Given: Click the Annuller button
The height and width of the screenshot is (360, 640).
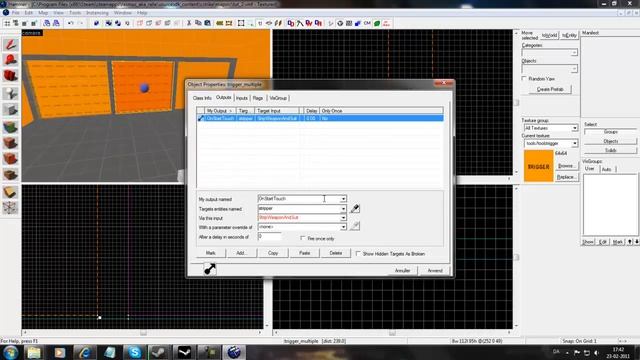Looking at the screenshot, I should 402,271.
